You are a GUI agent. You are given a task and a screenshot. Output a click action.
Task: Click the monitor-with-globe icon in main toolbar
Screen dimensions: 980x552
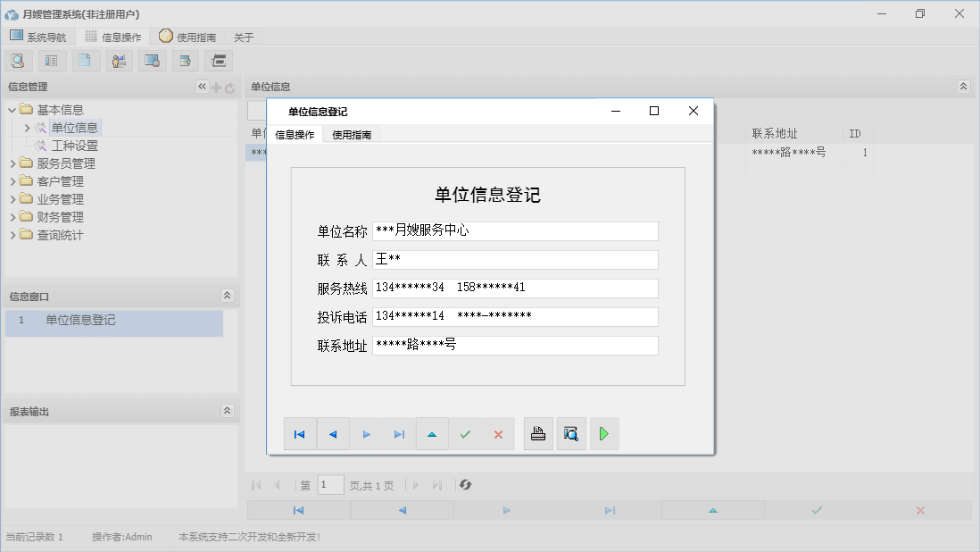152,61
